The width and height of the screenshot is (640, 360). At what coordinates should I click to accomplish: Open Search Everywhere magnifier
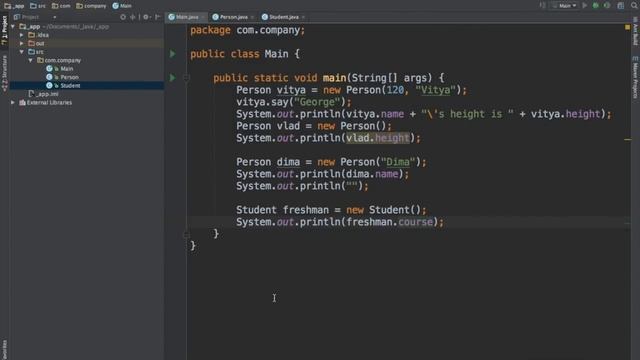point(634,6)
